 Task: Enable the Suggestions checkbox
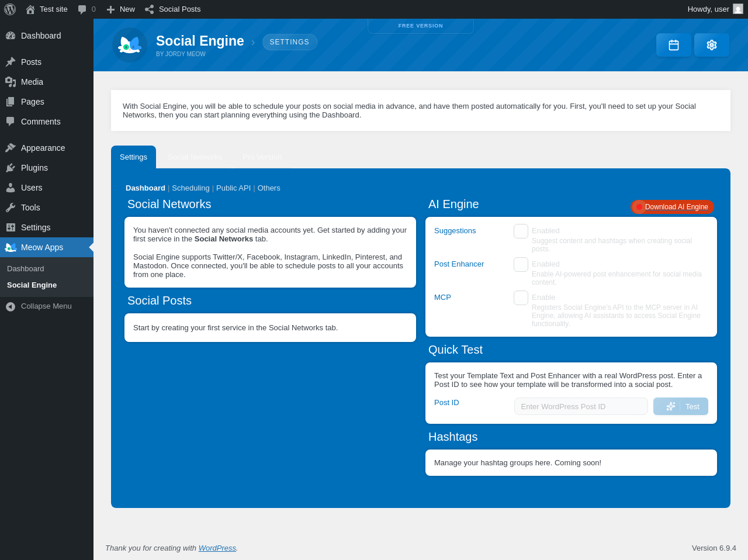click(x=521, y=231)
